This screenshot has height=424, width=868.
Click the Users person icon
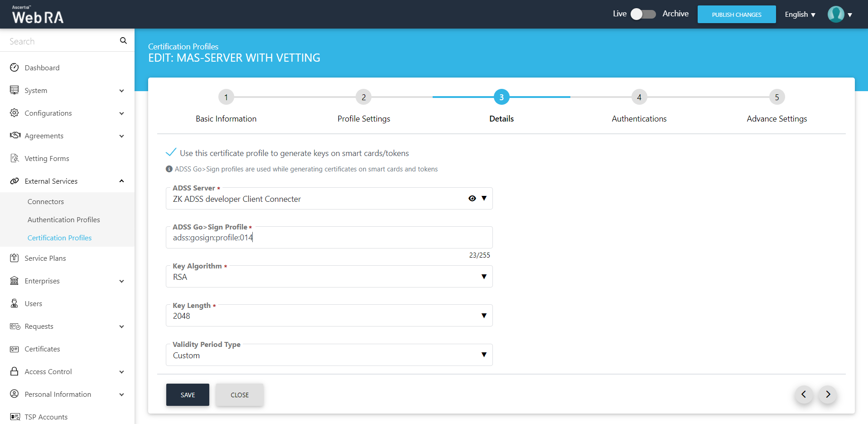tap(14, 303)
